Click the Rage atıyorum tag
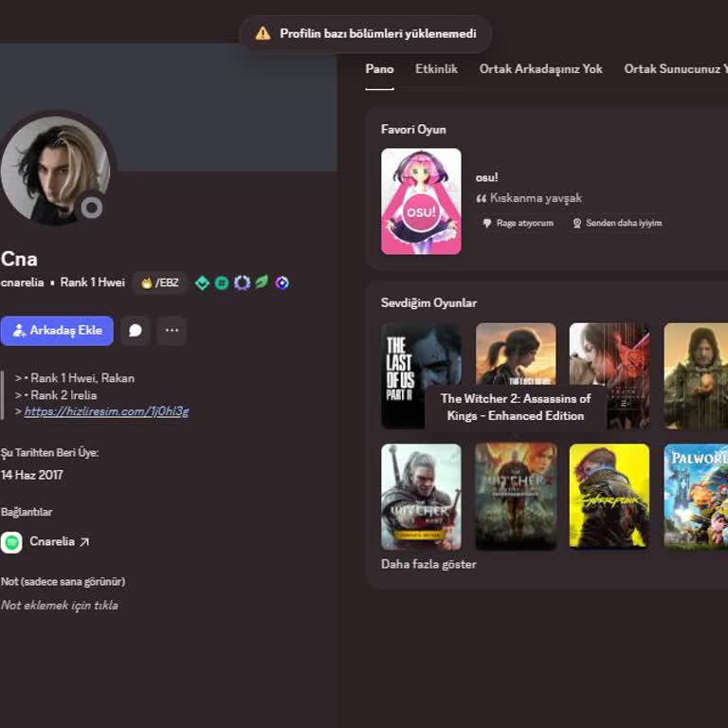 (x=519, y=224)
